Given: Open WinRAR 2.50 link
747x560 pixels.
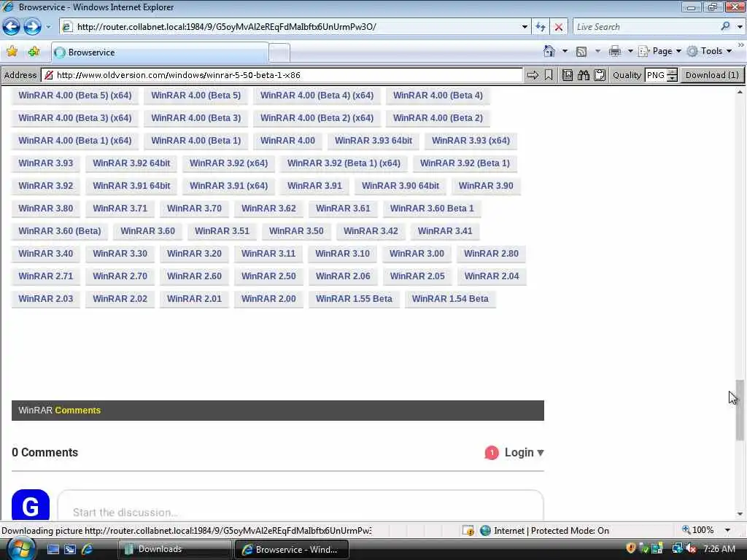Looking at the screenshot, I should 268,276.
